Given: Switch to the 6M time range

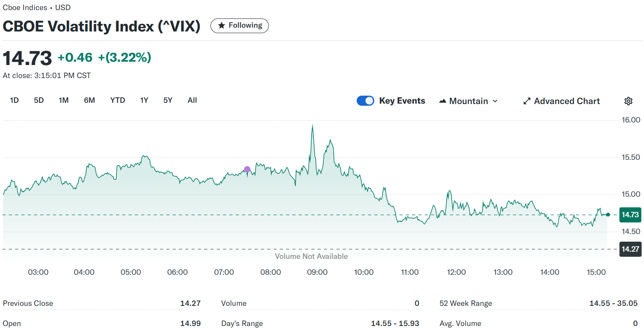Looking at the screenshot, I should tap(89, 100).
